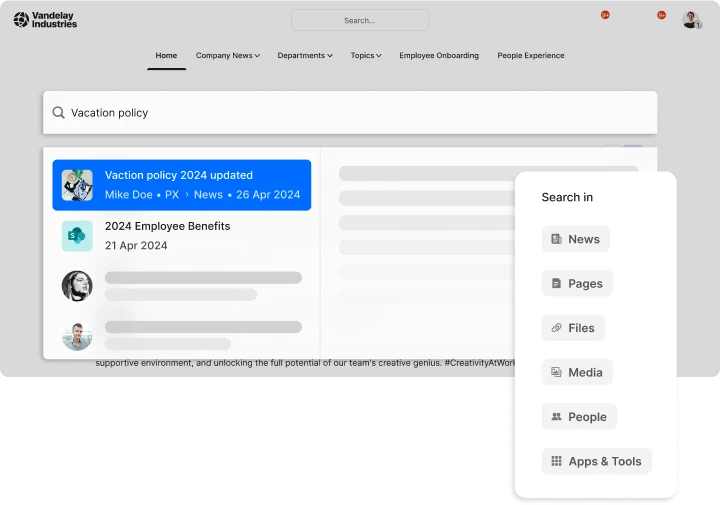This screenshot has width=720, height=505.
Task: Select the woman with glasses avatar result
Action: tap(77, 286)
